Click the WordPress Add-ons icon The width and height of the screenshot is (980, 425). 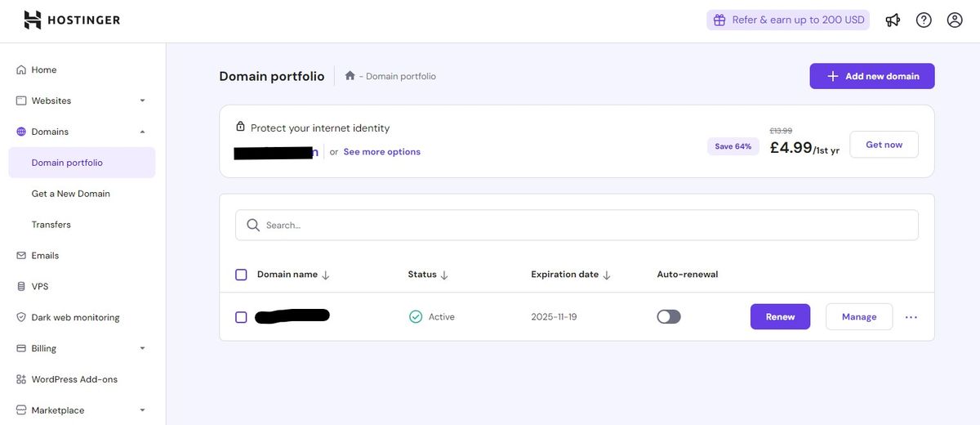pyautogui.click(x=21, y=379)
